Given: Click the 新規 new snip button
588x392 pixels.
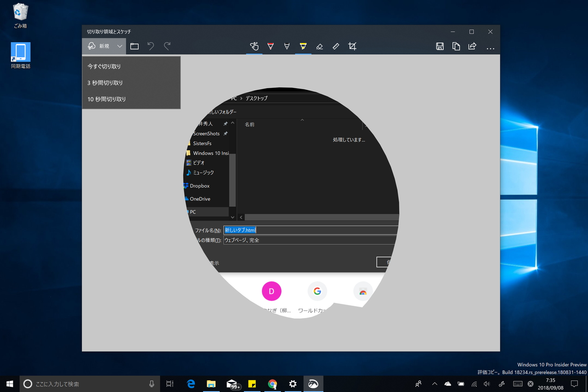Looking at the screenshot, I should (x=98, y=46).
